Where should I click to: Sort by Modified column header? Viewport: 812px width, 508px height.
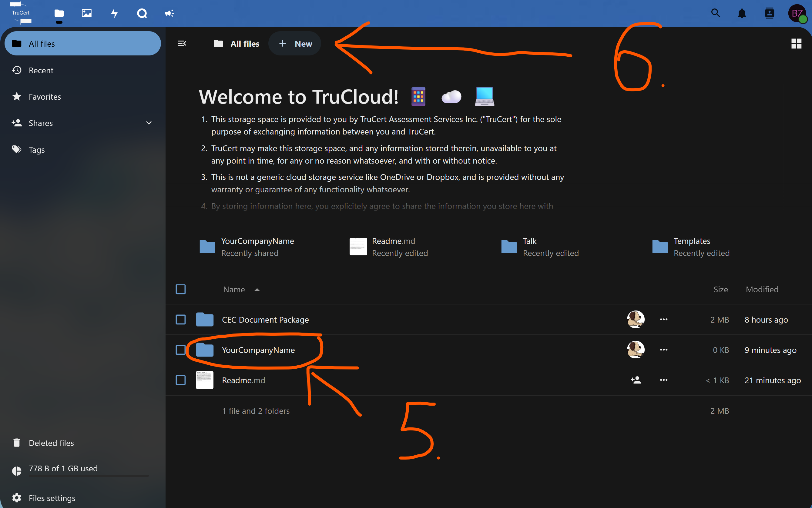coord(762,289)
